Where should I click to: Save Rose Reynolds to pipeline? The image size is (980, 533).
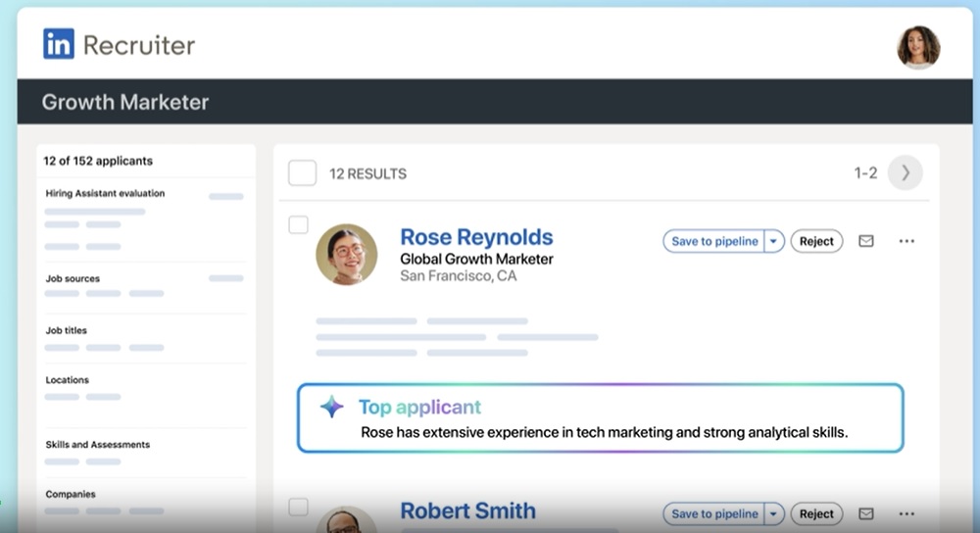713,241
